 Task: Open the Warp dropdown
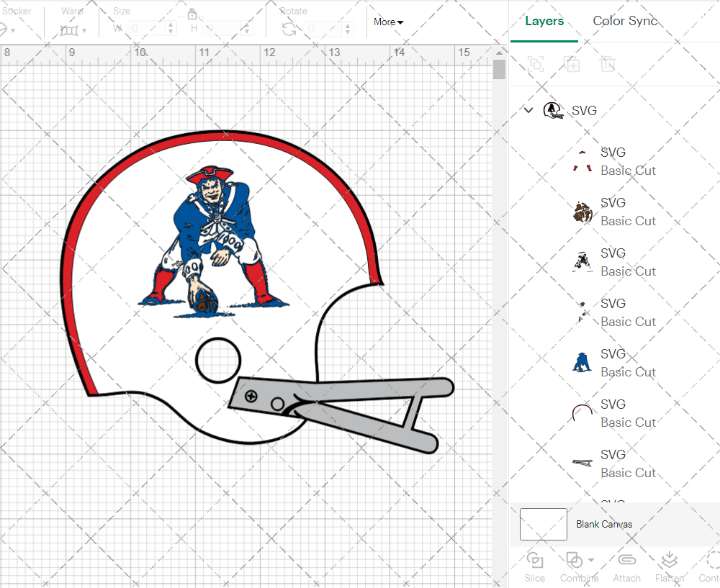click(73, 30)
